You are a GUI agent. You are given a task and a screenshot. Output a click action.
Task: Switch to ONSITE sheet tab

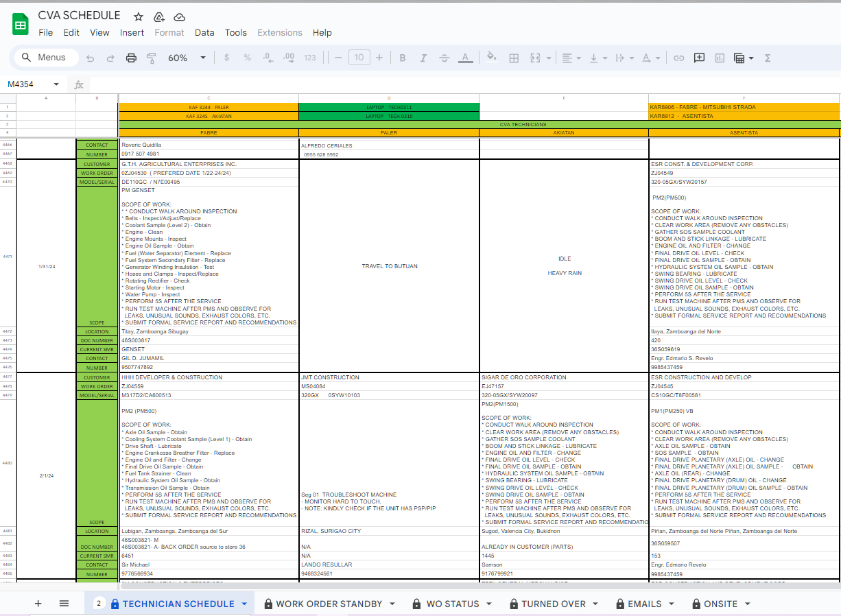pyautogui.click(x=720, y=604)
